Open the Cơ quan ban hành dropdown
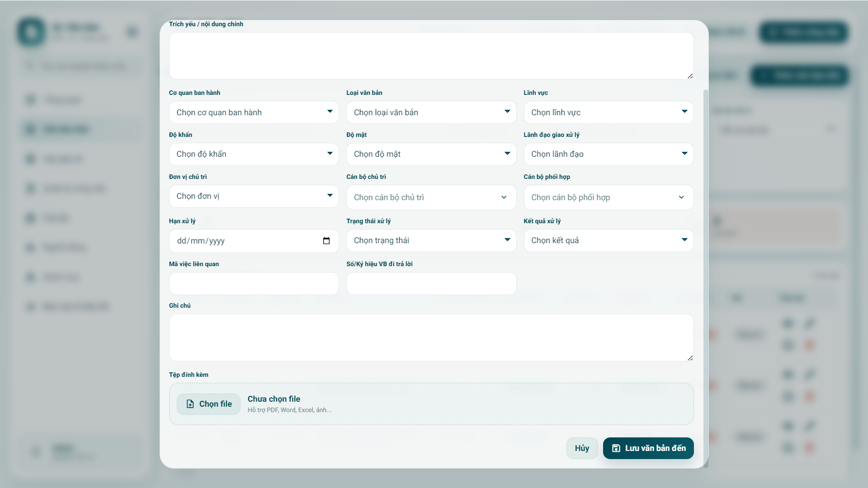Screen dimensions: 868x488 point(254,112)
